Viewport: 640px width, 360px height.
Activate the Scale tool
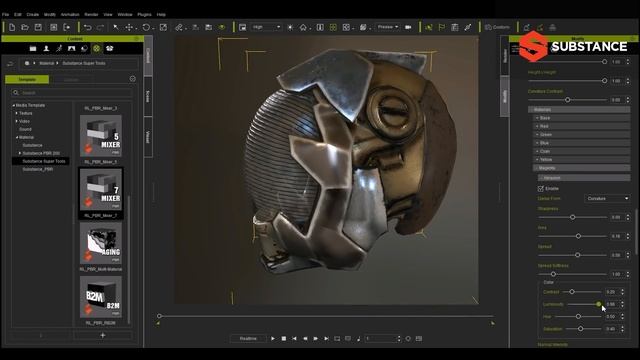[163, 27]
